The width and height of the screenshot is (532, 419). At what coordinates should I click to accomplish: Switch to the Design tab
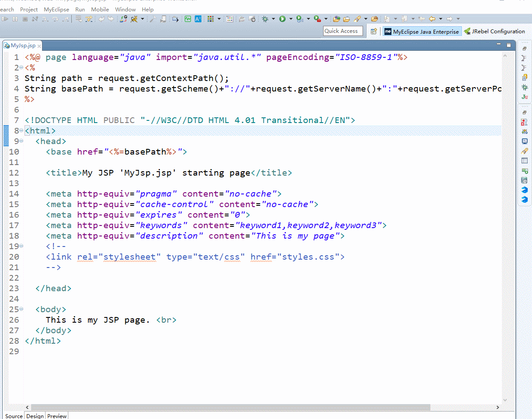(35, 416)
